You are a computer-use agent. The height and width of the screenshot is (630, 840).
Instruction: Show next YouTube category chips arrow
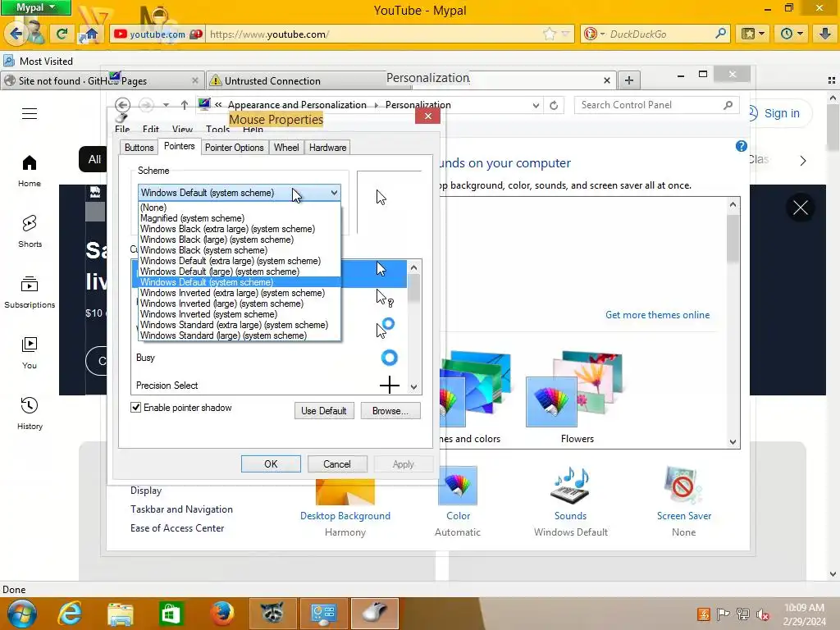point(802,161)
